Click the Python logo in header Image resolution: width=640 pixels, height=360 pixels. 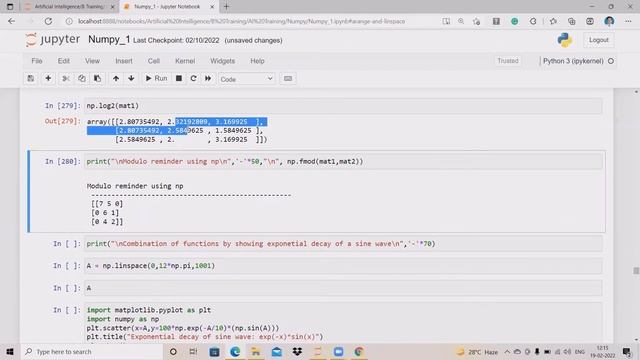pyautogui.click(x=564, y=40)
